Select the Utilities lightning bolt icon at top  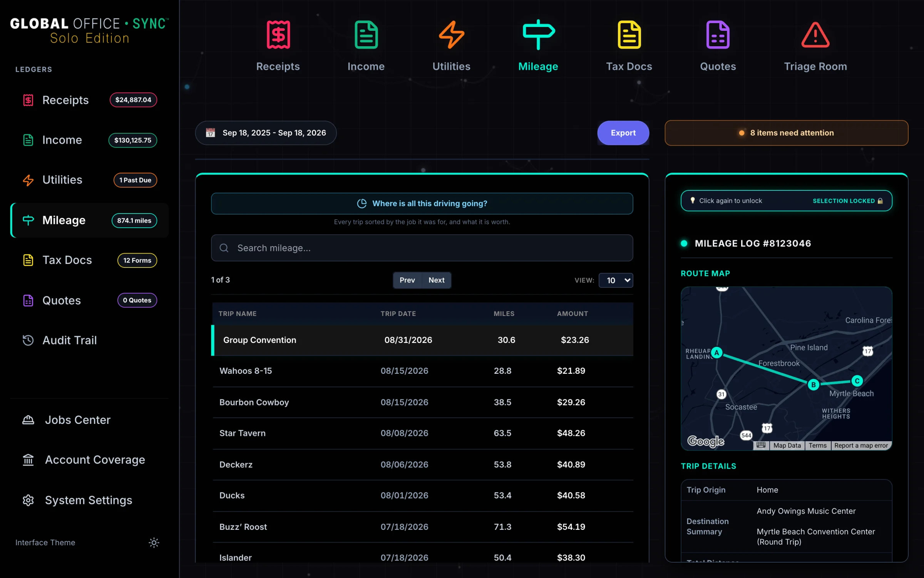point(451,35)
